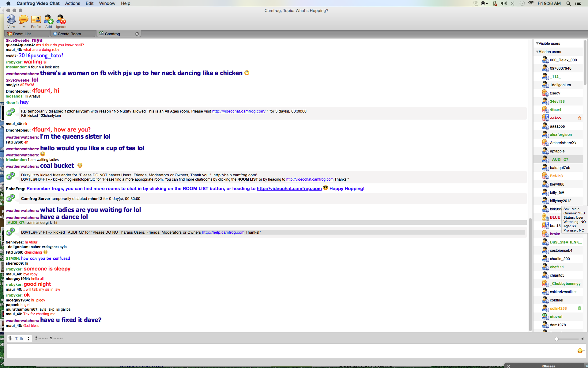The image size is (588, 368).
Task: Adjust the speaker level slider beside Talk
Action: (x=58, y=338)
